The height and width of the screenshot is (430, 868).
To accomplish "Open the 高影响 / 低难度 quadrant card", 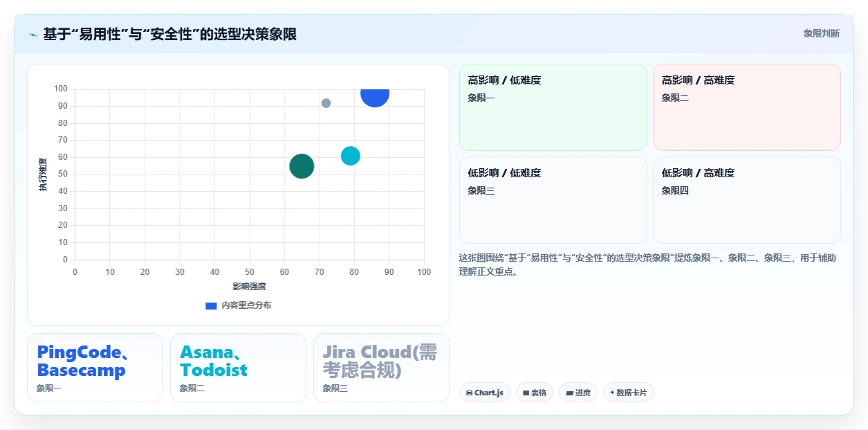I will pos(553,107).
